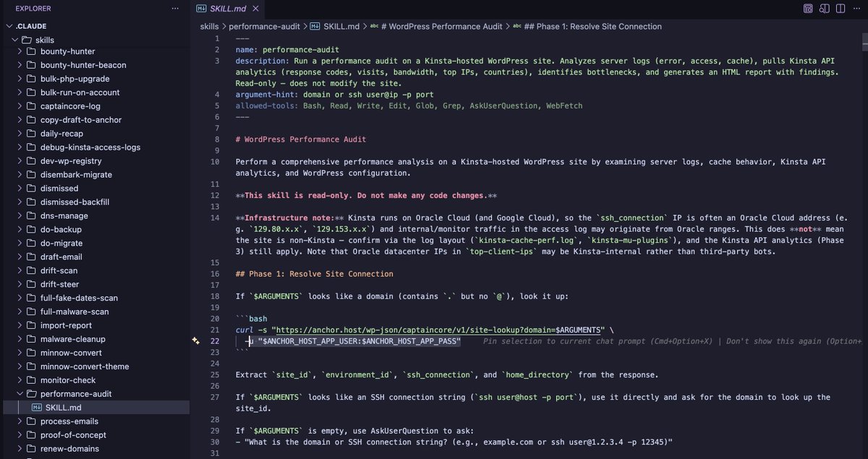Click the folder icon of dev-wp-registry
This screenshot has height=459, width=868.
coord(31,161)
